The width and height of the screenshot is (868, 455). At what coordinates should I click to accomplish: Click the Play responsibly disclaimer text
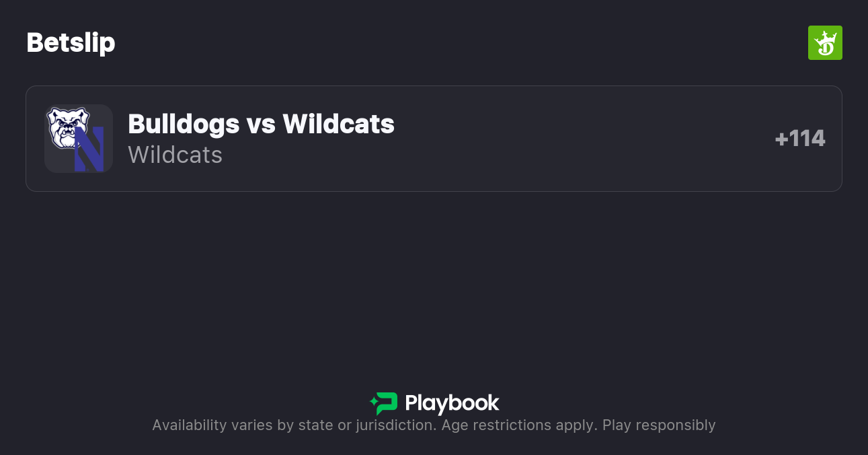coord(434,425)
